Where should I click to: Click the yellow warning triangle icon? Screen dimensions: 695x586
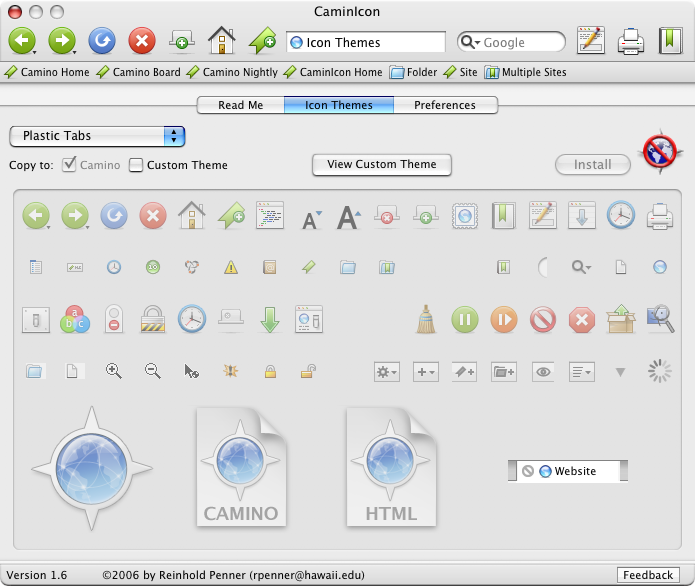tap(231, 267)
